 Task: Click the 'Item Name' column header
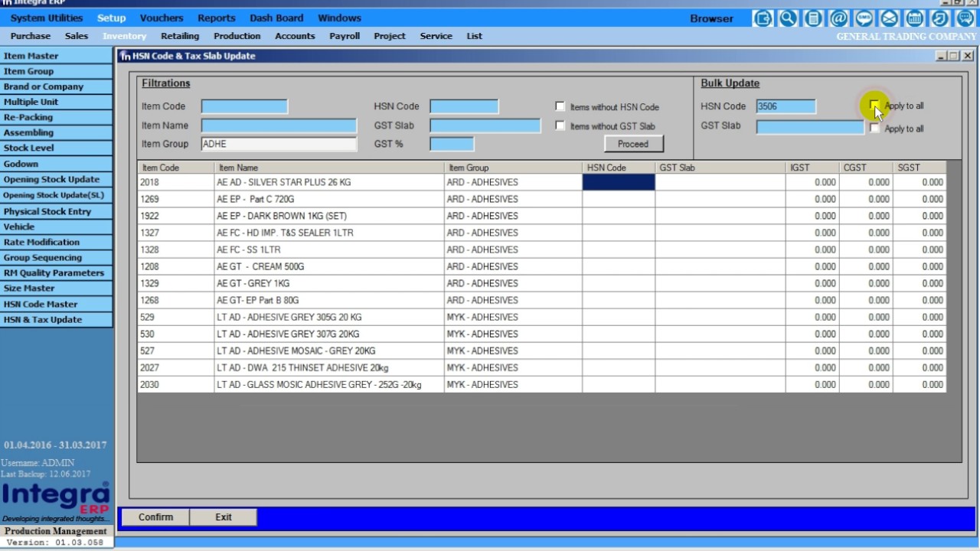pos(329,168)
